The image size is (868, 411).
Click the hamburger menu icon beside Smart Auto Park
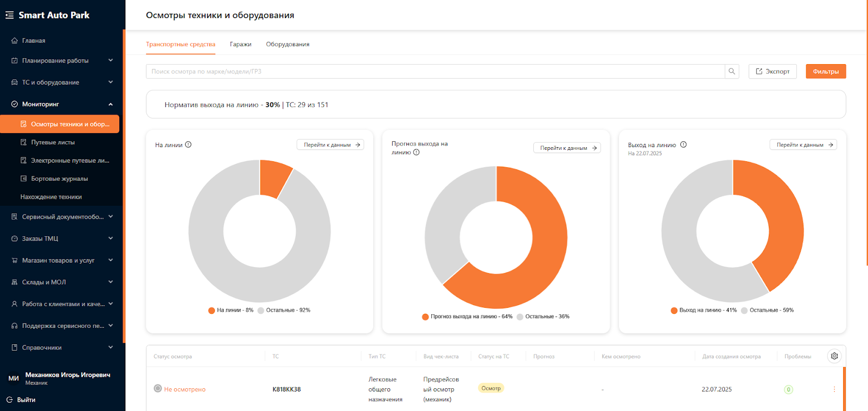tap(9, 15)
